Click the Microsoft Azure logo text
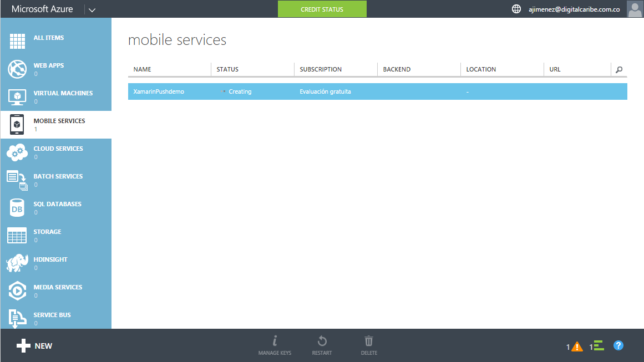This screenshot has height=362, width=644. click(x=42, y=9)
